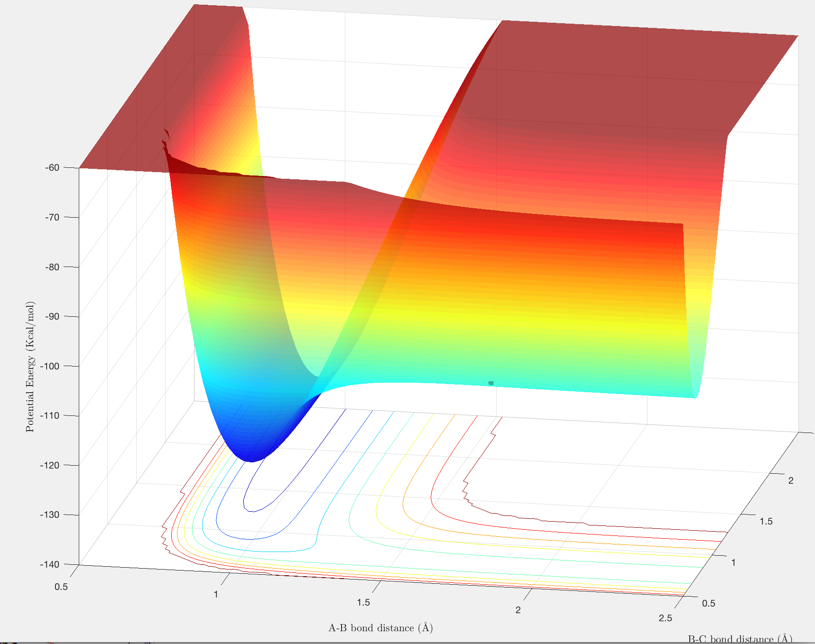Click the -140 potential energy tick label
The height and width of the screenshot is (644, 815).
(50, 564)
